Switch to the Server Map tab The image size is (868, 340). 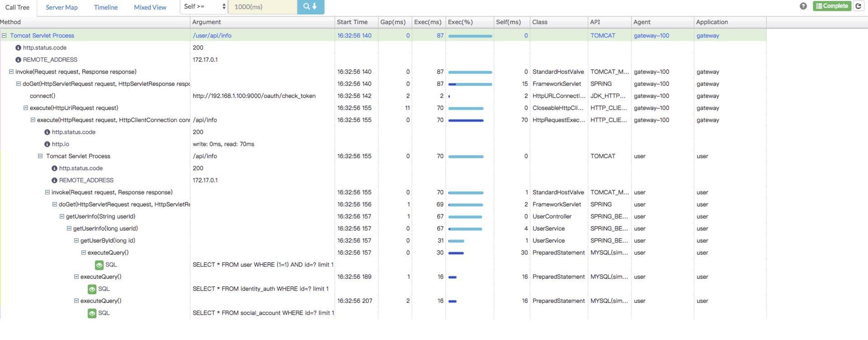(x=61, y=7)
